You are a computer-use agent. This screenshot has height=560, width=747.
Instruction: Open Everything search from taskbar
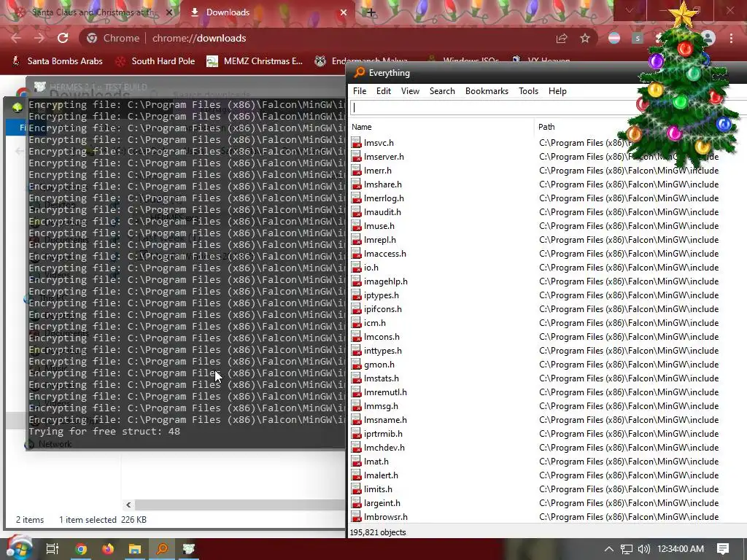162,549
